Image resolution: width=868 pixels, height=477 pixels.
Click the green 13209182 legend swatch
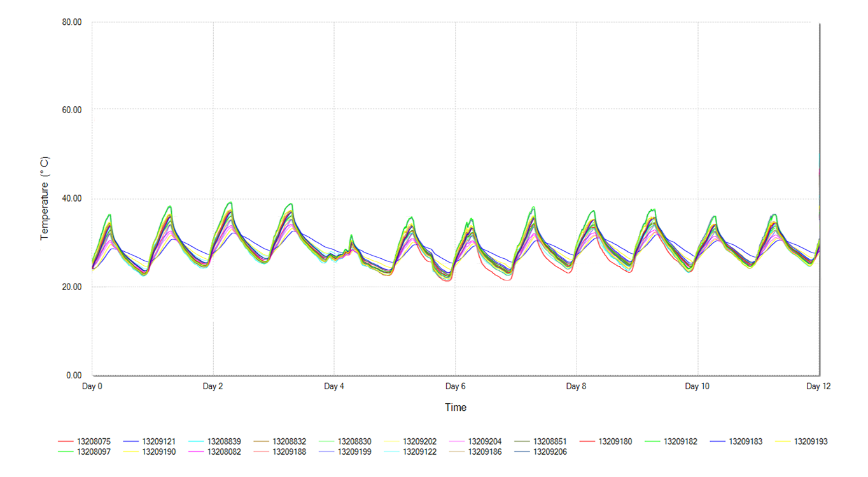tap(653, 441)
